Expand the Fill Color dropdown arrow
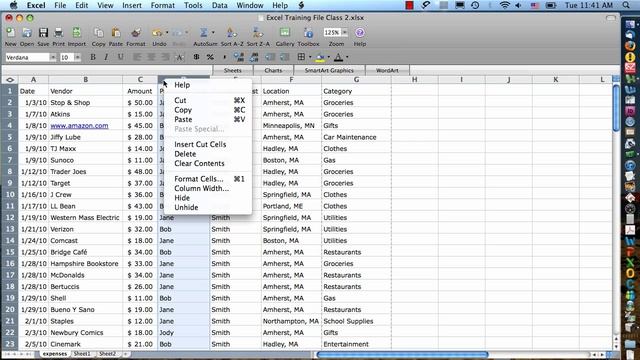Screen dimensions: 640x360 pyautogui.click(x=329, y=57)
